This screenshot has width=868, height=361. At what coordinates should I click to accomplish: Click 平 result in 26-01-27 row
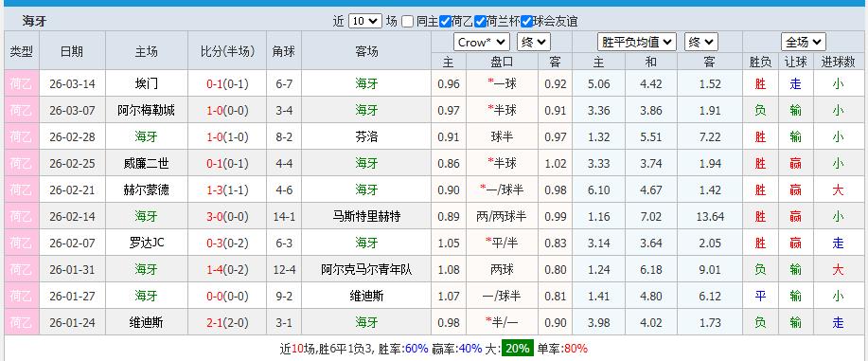pos(761,297)
